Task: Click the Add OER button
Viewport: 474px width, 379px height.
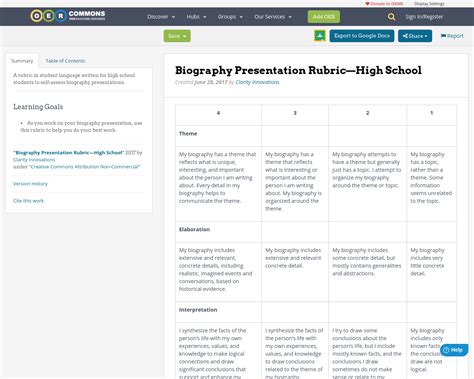Action: (324, 17)
